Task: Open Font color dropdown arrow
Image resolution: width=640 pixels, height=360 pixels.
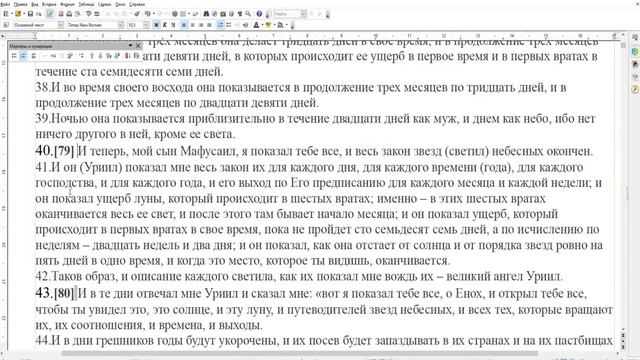Action: click(x=262, y=25)
